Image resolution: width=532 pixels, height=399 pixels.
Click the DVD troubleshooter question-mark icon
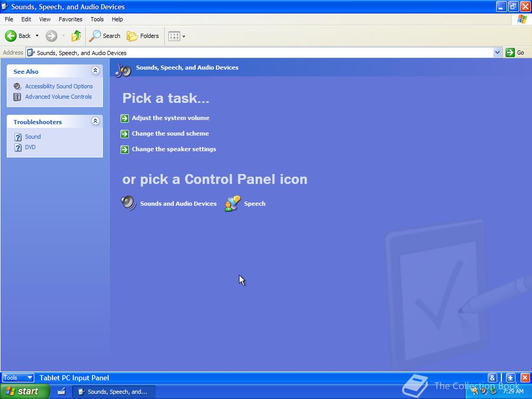[x=18, y=148]
